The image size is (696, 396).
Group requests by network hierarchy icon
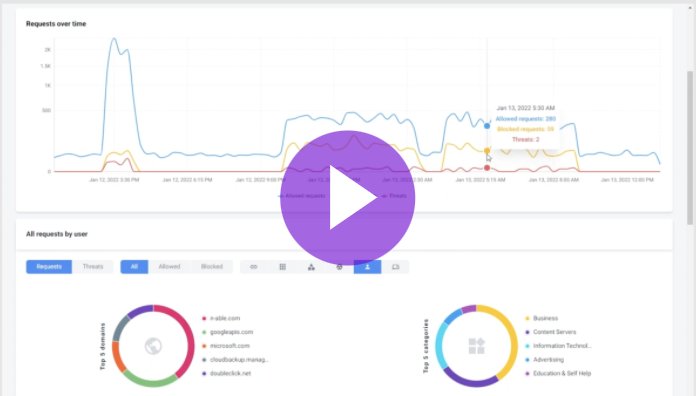[311, 267]
